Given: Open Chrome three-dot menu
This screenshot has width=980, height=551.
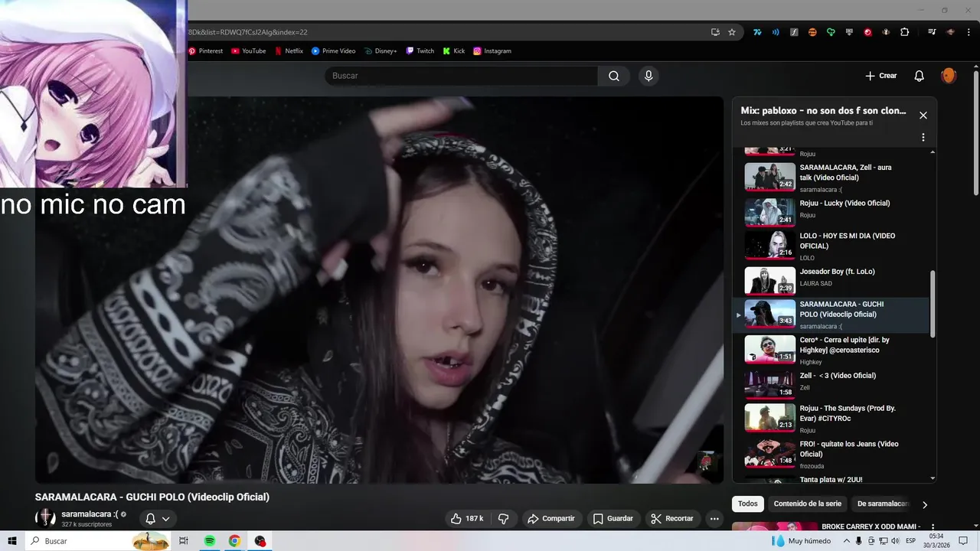Looking at the screenshot, I should (969, 32).
